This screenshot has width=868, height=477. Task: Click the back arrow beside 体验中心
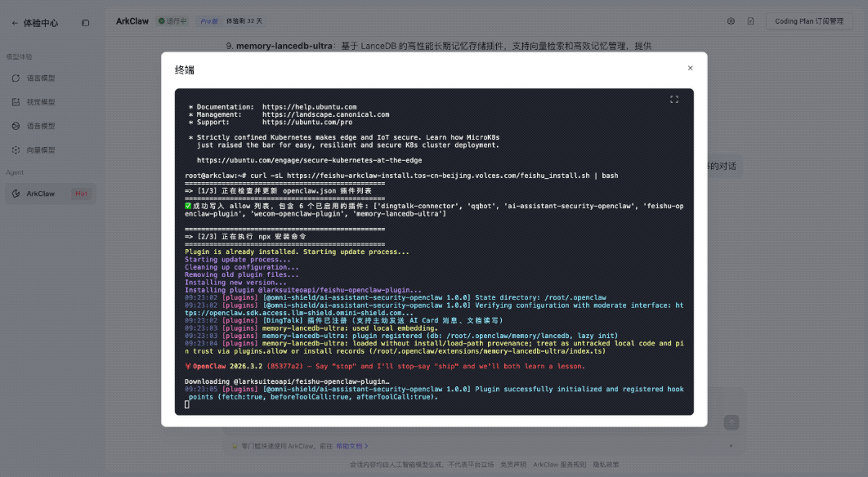click(15, 24)
